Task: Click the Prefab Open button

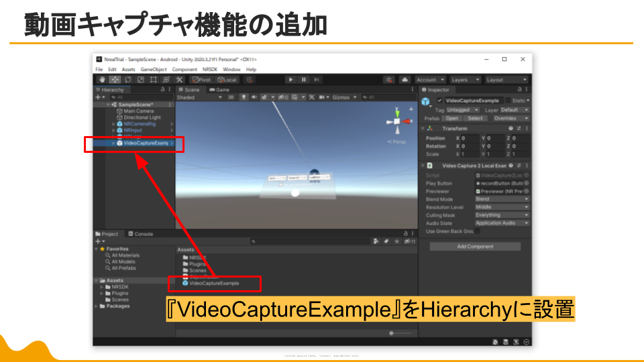Action: pos(451,118)
